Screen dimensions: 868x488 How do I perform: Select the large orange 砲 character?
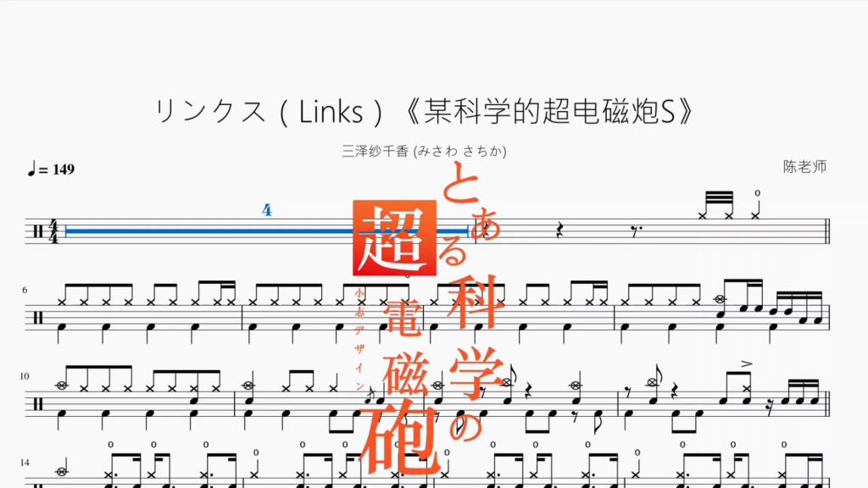pos(400,437)
